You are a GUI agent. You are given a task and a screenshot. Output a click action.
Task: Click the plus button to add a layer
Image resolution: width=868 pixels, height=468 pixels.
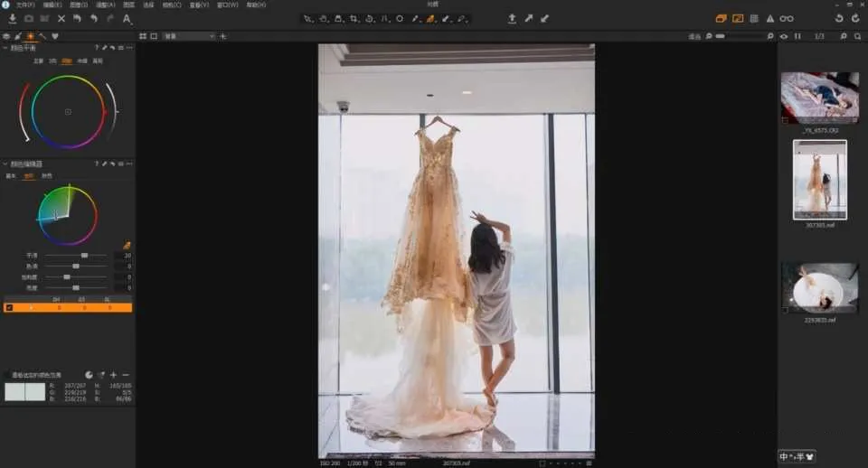(223, 36)
